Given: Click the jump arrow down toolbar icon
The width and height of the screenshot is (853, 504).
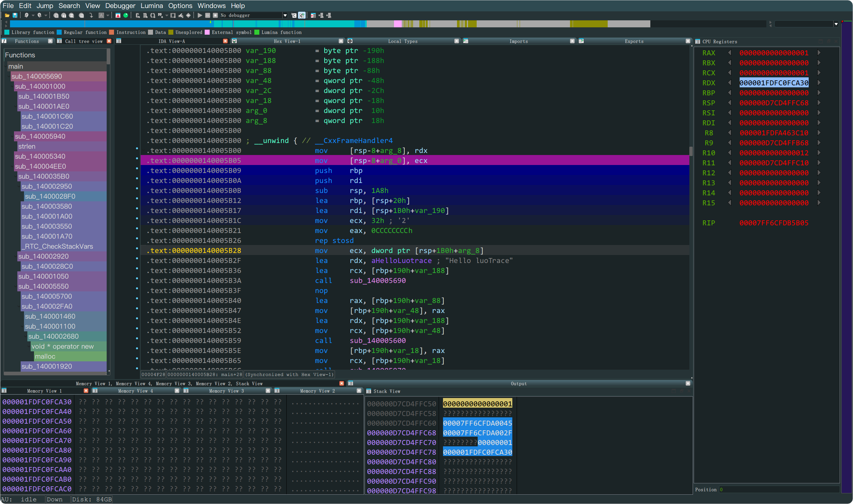Looking at the screenshot, I should click(91, 15).
